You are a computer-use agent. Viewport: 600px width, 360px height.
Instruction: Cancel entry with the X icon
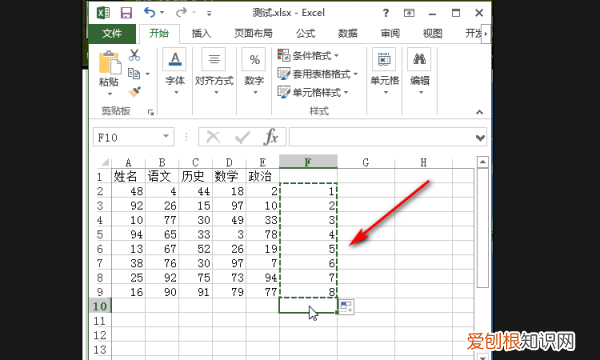click(x=213, y=137)
